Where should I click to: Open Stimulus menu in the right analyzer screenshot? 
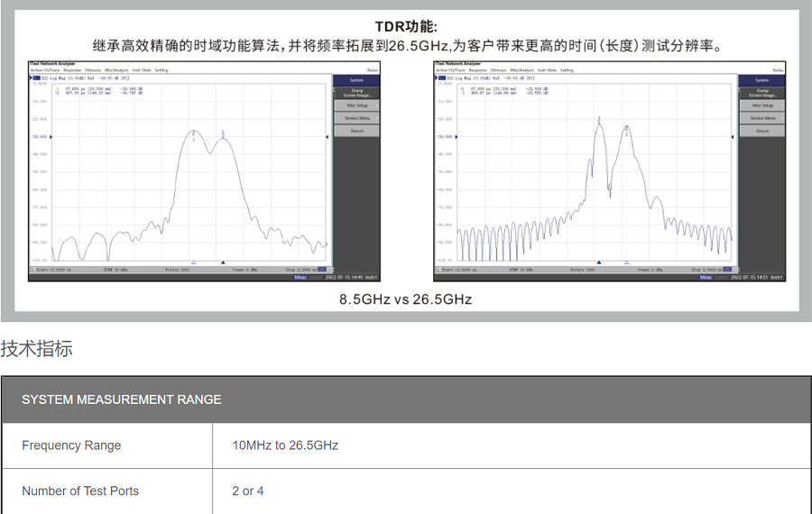[498, 69]
